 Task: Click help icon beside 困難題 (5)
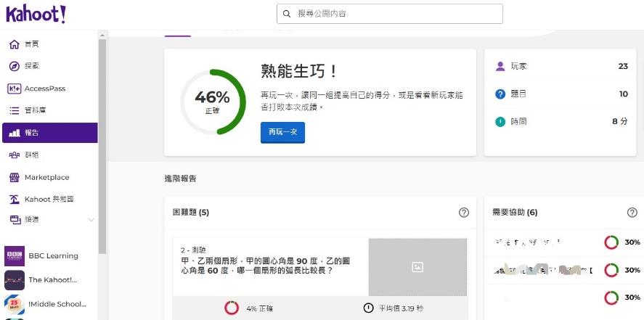tap(464, 213)
